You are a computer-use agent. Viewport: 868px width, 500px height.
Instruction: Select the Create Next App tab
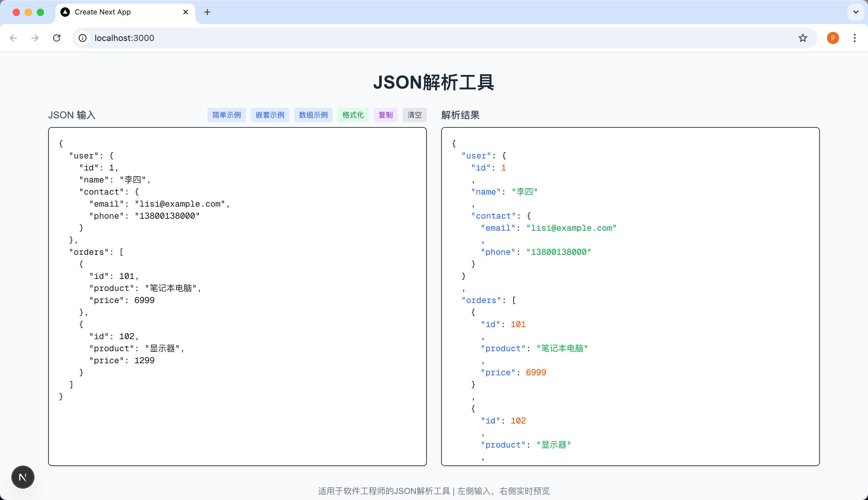pyautogui.click(x=117, y=12)
